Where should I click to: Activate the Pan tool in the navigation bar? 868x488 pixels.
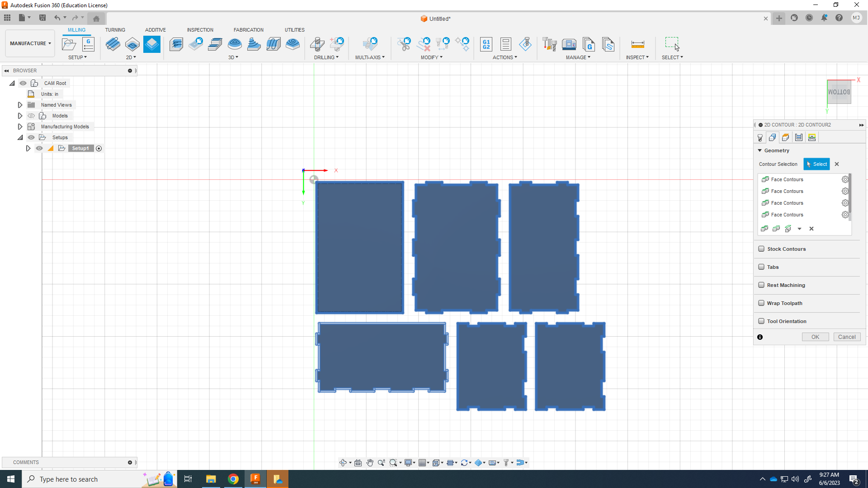click(370, 462)
